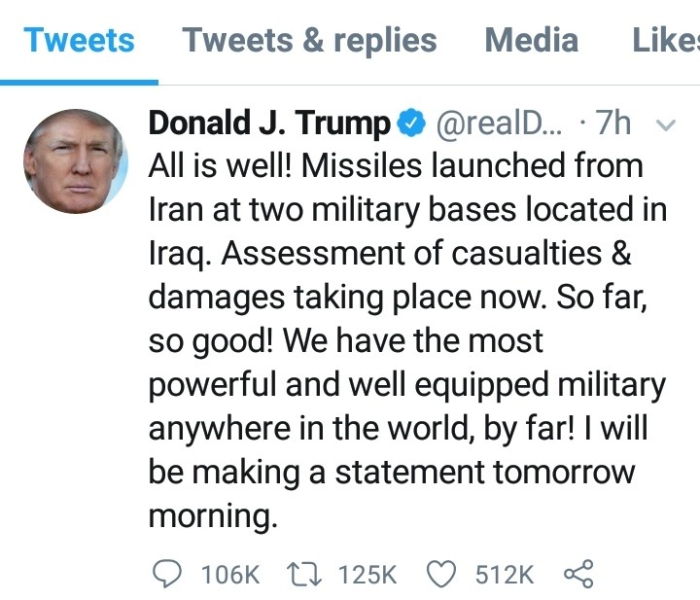Click the blue verified badge
Viewport: 700px width, 600px height.
coord(410,124)
